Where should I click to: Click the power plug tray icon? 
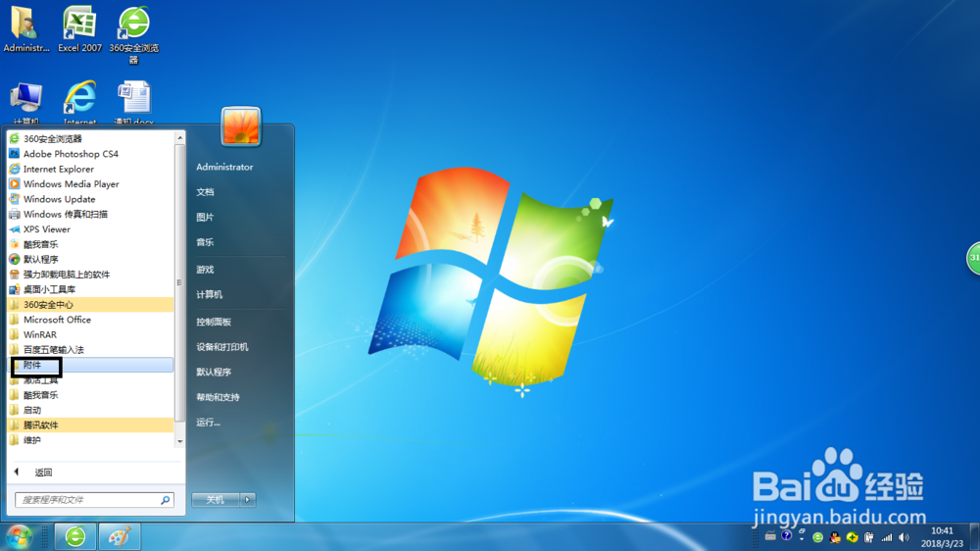click(868, 537)
